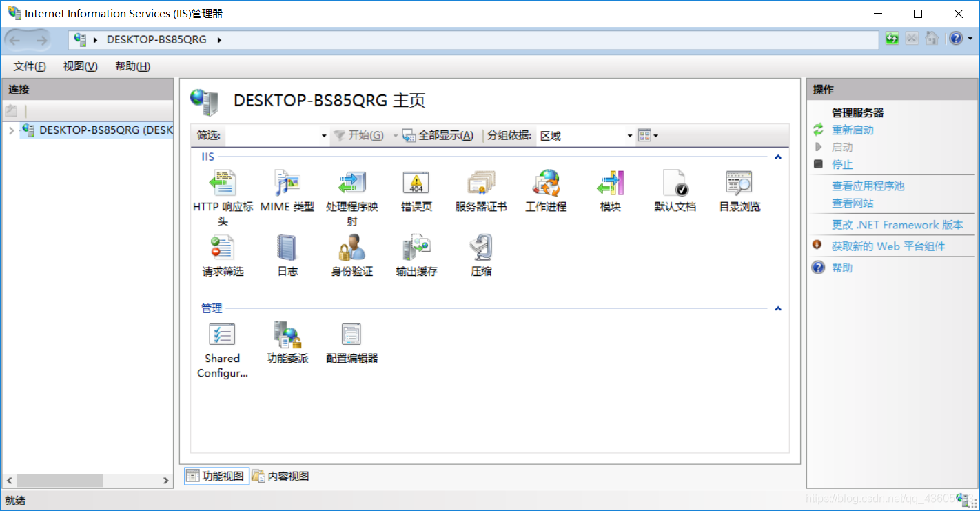Click the 启动 action in the actions pane
The height and width of the screenshot is (511, 980).
pos(842,147)
